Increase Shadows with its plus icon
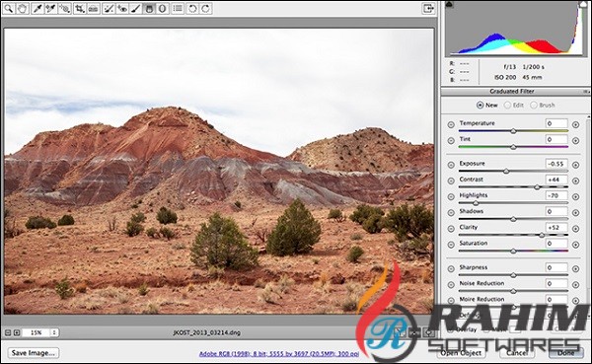This screenshot has width=592, height=364. tap(575, 213)
